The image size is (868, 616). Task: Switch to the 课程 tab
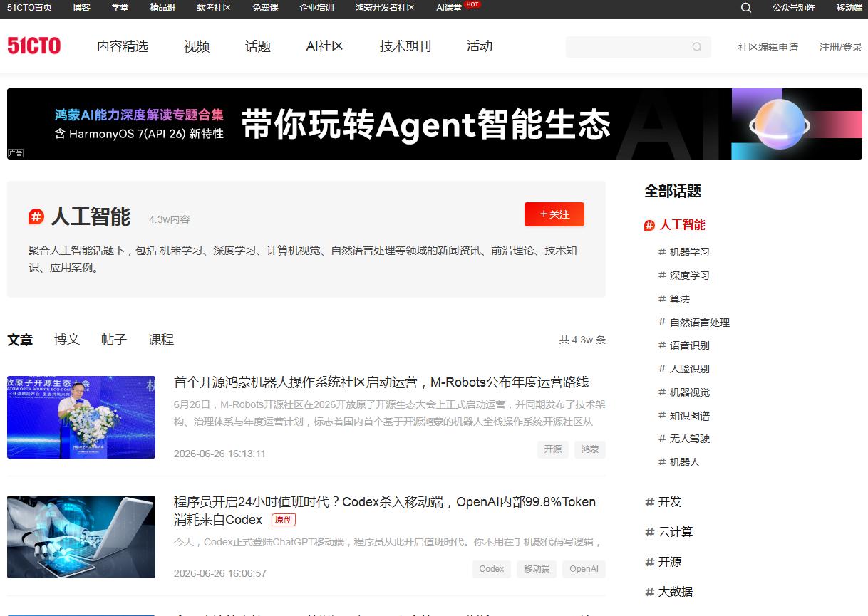point(161,340)
